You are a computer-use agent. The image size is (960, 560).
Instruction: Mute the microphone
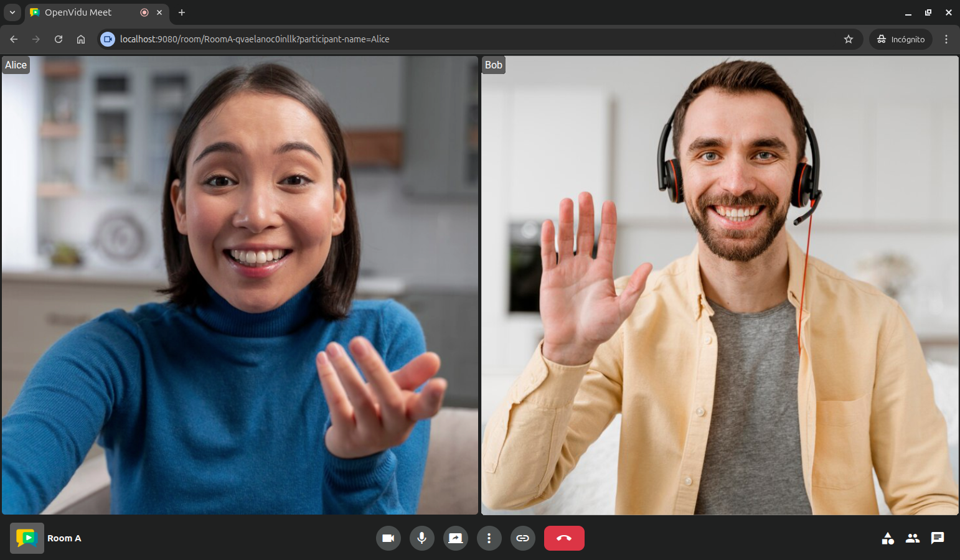[422, 538]
